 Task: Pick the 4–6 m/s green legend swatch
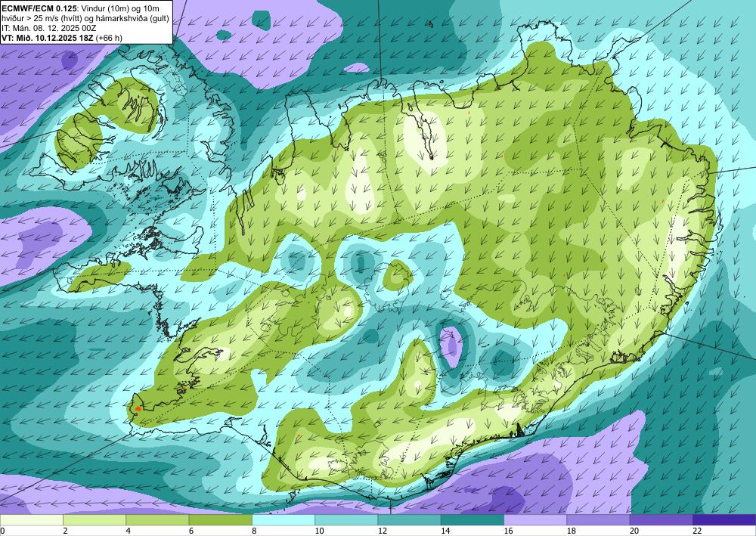click(158, 520)
